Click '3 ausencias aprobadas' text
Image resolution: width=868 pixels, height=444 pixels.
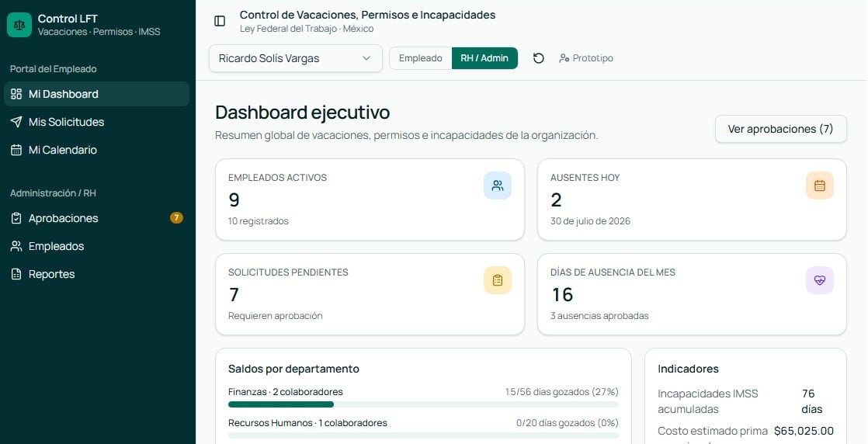[x=599, y=316]
